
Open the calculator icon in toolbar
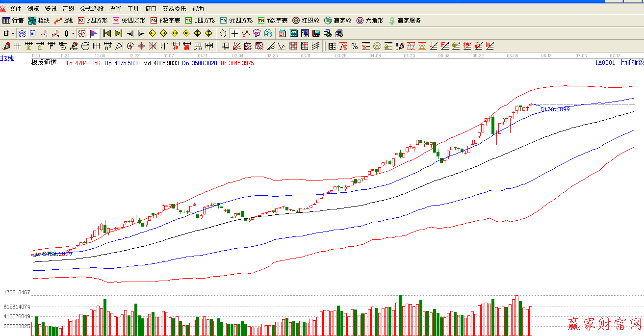(293, 33)
